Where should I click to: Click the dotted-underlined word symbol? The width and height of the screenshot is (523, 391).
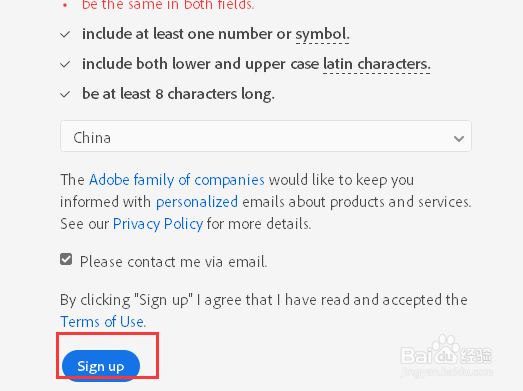[322, 34]
